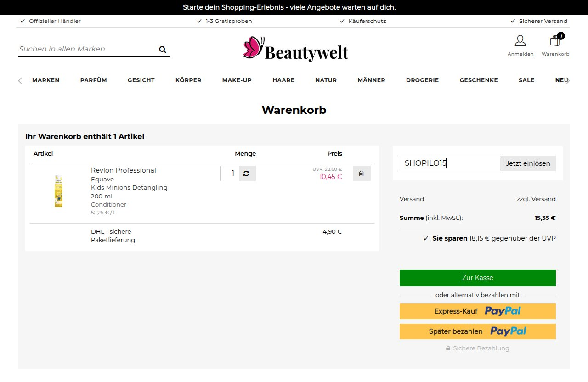This screenshot has width=588, height=382.
Task: Proceed with the Zur Kasse button
Action: (x=478, y=278)
